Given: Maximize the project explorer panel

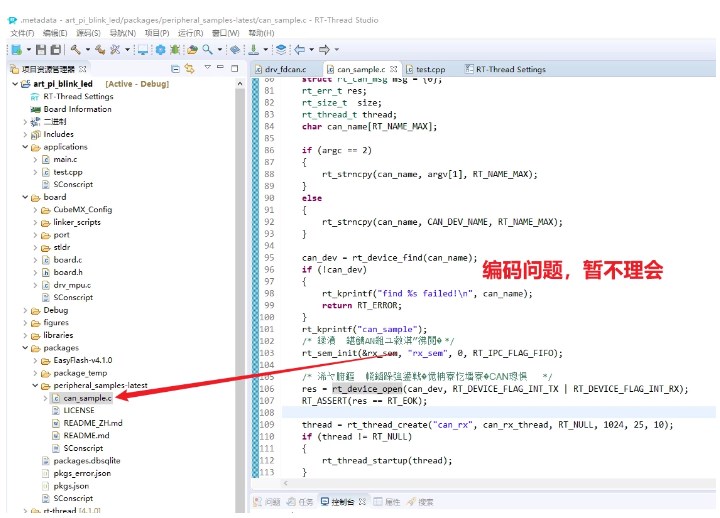Looking at the screenshot, I should pos(234,68).
